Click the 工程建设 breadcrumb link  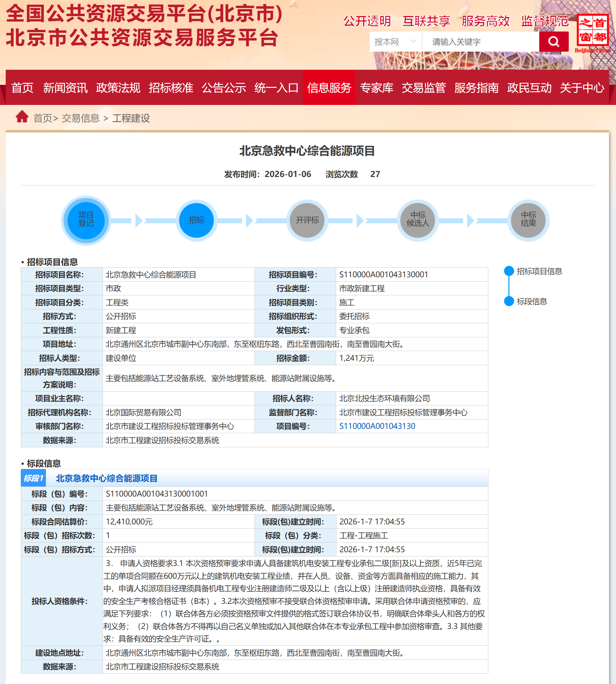click(x=131, y=118)
